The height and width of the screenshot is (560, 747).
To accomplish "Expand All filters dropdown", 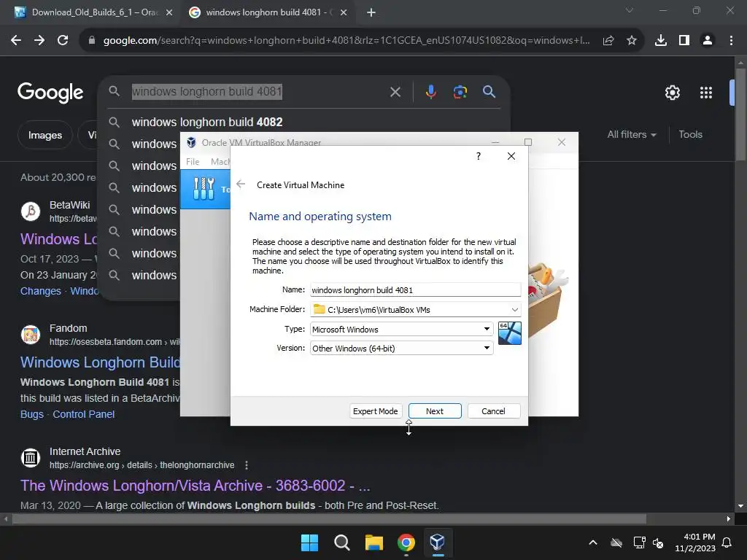I will click(x=632, y=135).
